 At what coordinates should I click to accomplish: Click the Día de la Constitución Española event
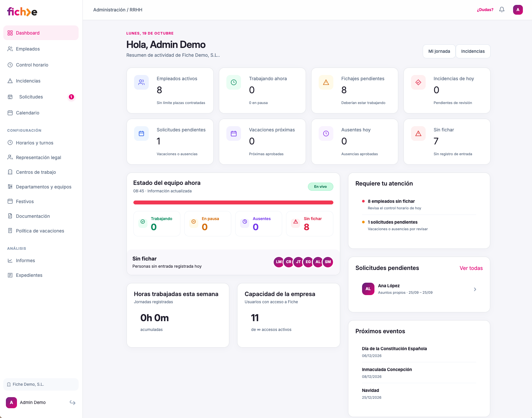(x=419, y=352)
